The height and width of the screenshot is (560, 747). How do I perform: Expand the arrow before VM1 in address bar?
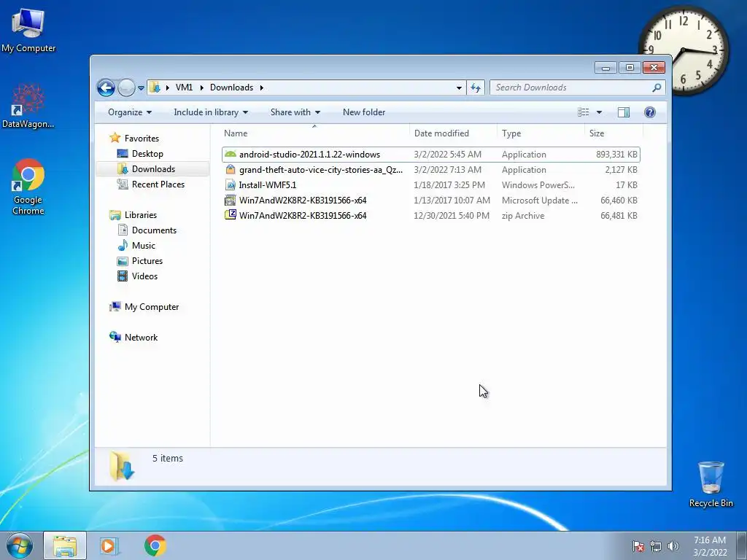(168, 87)
